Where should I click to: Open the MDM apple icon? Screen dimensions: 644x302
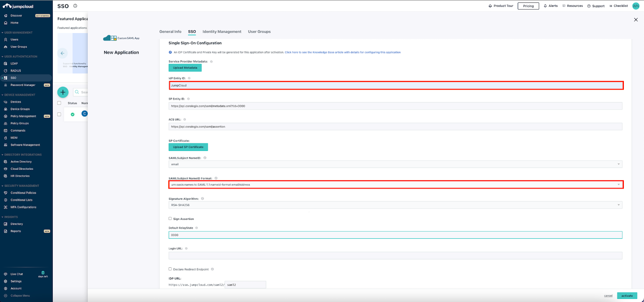[6, 138]
